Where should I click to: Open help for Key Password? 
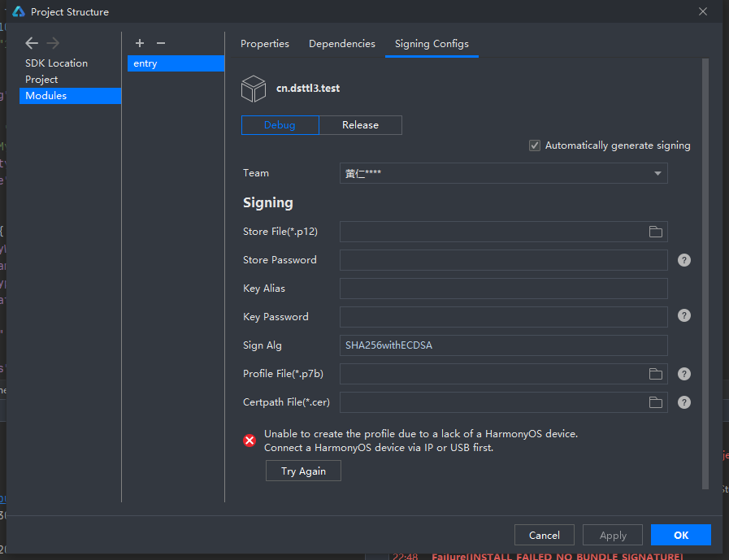(x=684, y=315)
